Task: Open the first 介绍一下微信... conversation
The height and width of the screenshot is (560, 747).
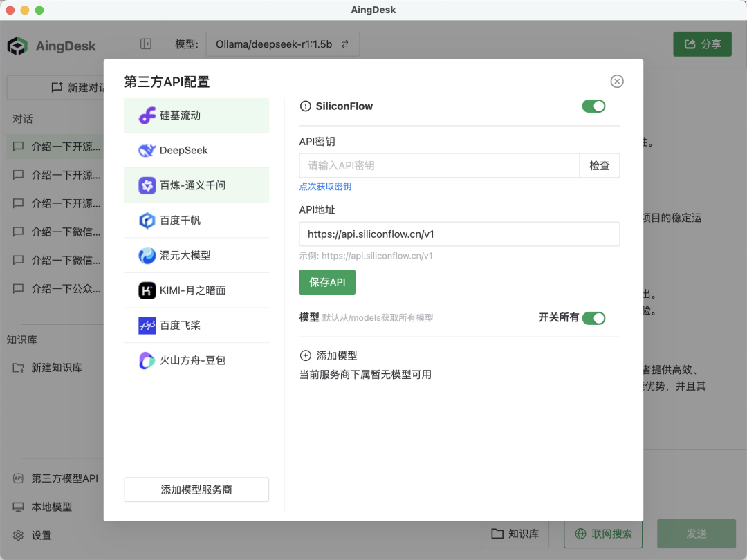Action: click(x=56, y=232)
